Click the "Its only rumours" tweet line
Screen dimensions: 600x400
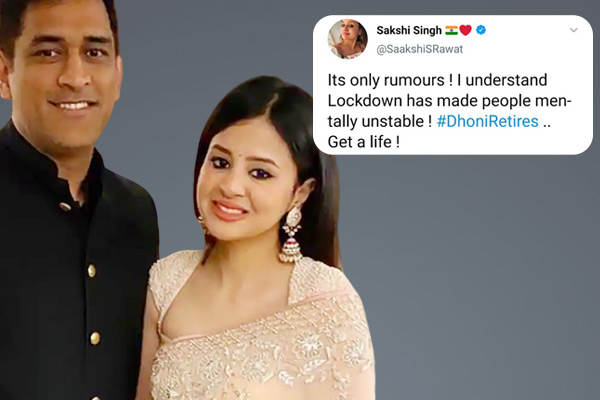pos(437,80)
